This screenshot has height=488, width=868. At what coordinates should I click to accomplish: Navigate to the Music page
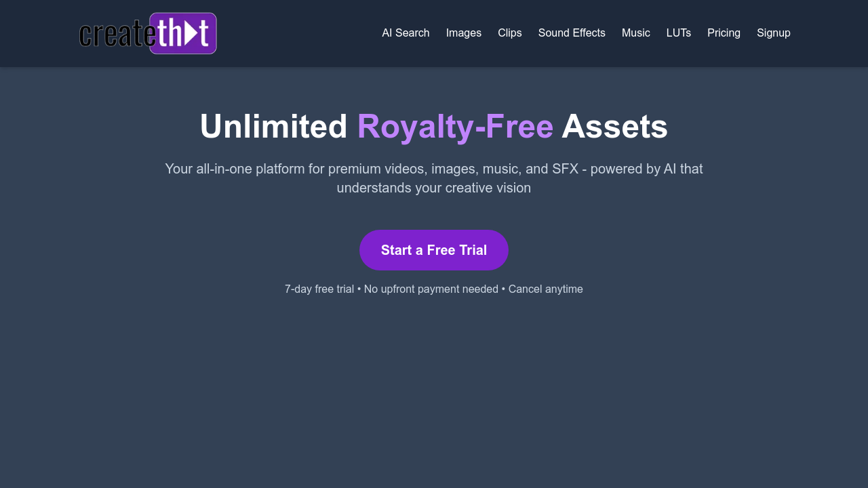pyautogui.click(x=636, y=33)
